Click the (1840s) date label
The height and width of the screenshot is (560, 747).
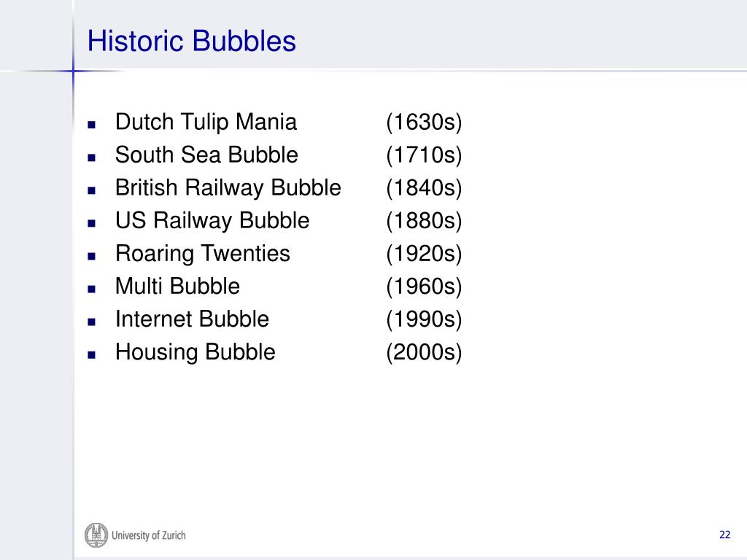click(424, 188)
